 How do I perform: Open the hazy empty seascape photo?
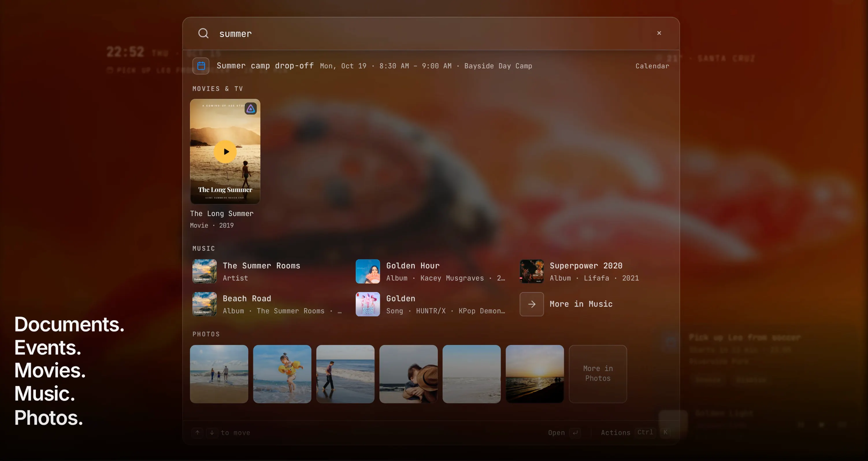tap(471, 374)
